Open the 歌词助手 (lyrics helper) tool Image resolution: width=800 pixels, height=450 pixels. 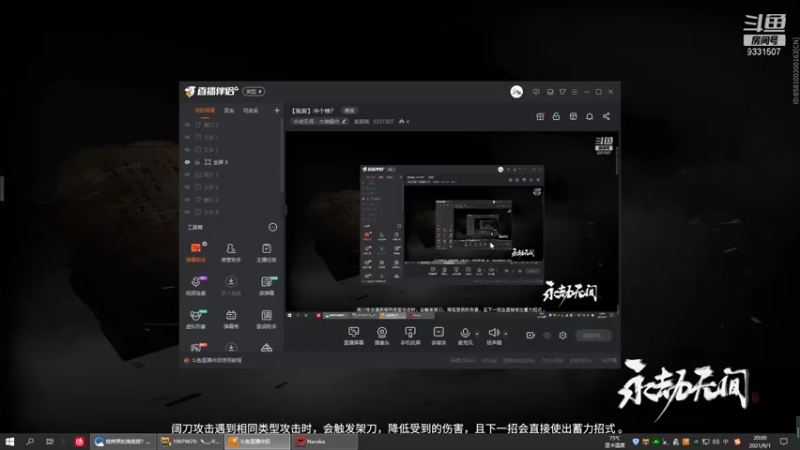click(x=266, y=319)
